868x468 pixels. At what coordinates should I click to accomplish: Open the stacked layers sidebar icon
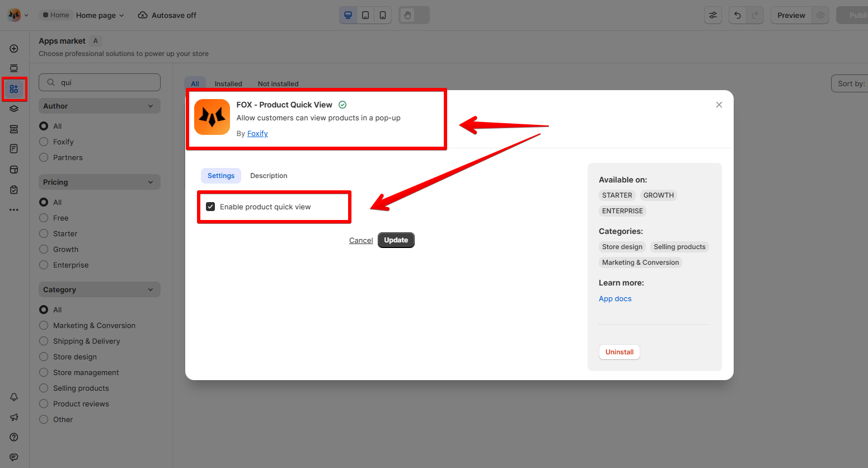14,109
